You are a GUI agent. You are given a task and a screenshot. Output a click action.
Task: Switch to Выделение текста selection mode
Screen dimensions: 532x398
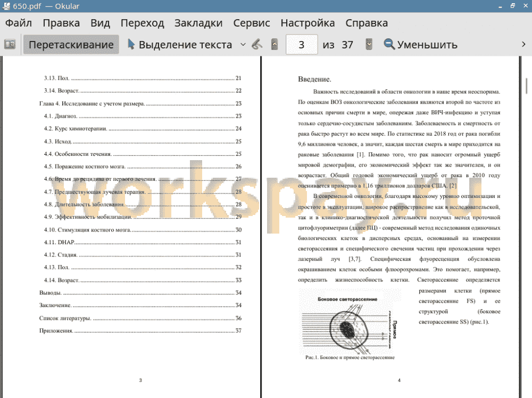click(180, 45)
